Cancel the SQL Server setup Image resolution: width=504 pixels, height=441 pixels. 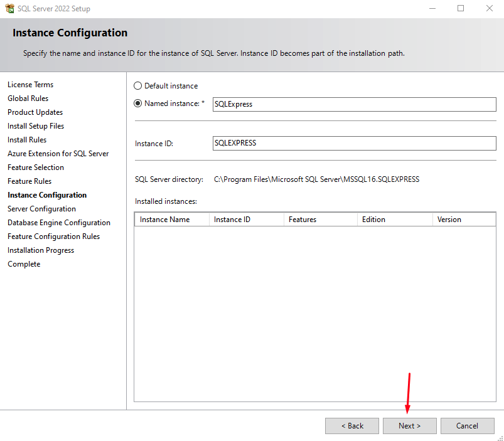468,426
